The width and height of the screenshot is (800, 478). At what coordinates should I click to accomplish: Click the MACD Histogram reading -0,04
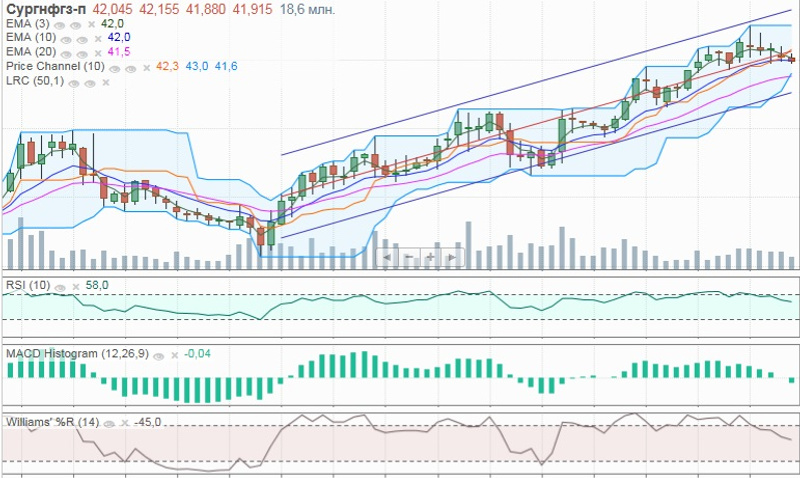[x=197, y=354]
